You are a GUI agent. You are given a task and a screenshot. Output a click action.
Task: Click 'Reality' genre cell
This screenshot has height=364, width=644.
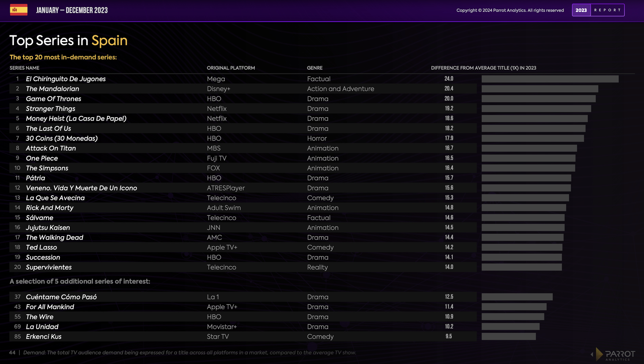[x=317, y=267]
